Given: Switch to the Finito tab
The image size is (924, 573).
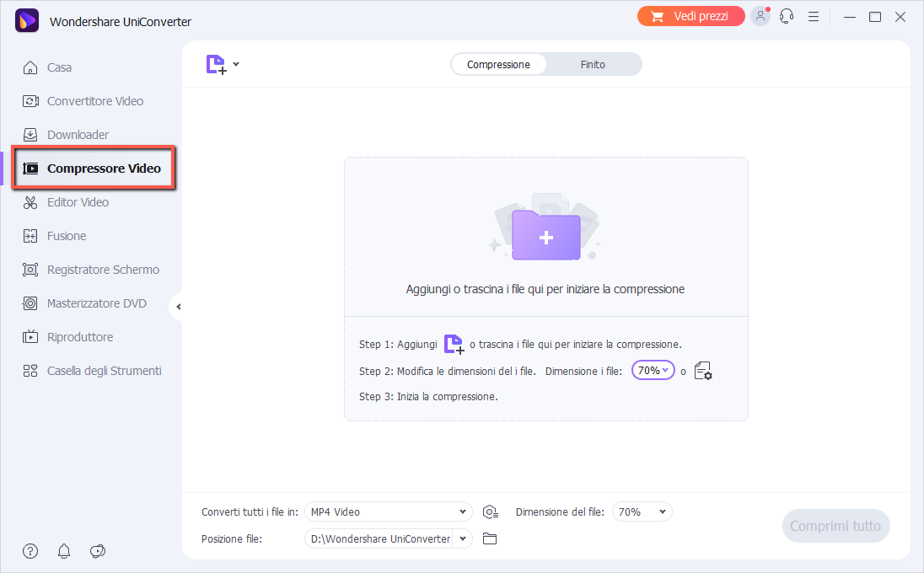Looking at the screenshot, I should [x=593, y=65].
